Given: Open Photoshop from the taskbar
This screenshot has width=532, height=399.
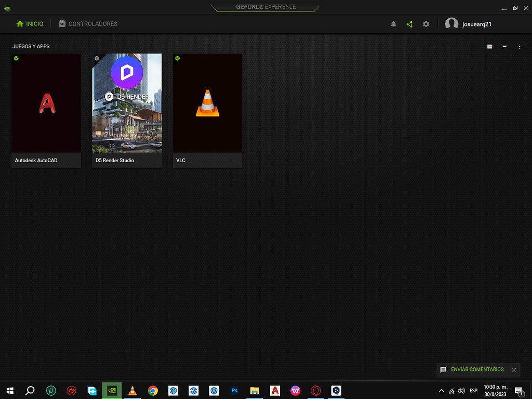Looking at the screenshot, I should (234, 391).
